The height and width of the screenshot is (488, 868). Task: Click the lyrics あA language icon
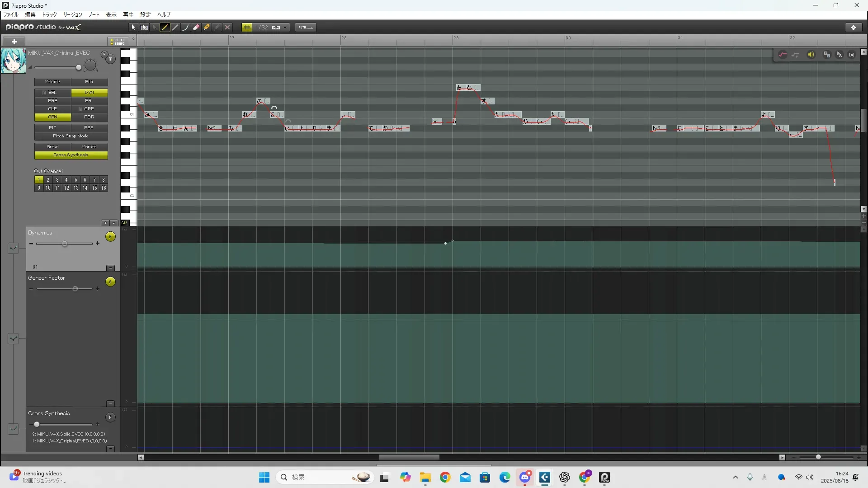pyautogui.click(x=839, y=55)
